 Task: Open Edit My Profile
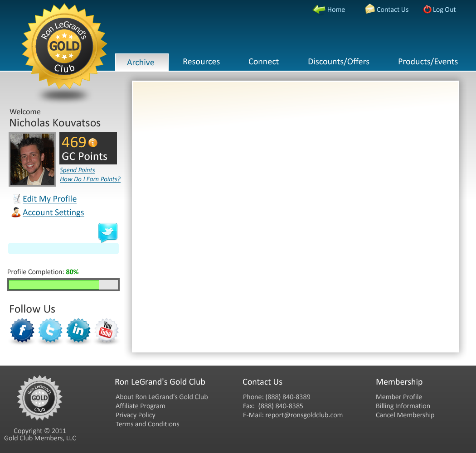tap(49, 199)
